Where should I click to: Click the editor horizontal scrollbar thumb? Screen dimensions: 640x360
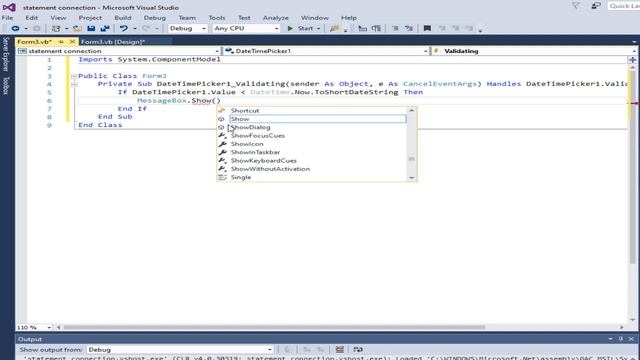[274, 327]
